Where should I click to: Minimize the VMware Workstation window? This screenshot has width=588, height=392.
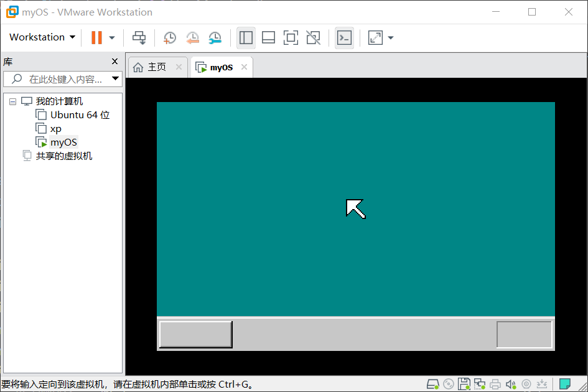(496, 12)
